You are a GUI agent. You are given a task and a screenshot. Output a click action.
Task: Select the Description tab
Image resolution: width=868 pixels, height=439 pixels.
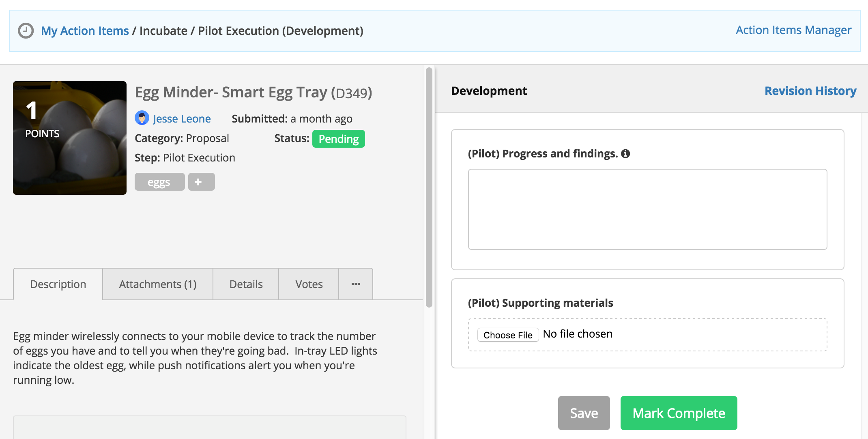pos(58,284)
